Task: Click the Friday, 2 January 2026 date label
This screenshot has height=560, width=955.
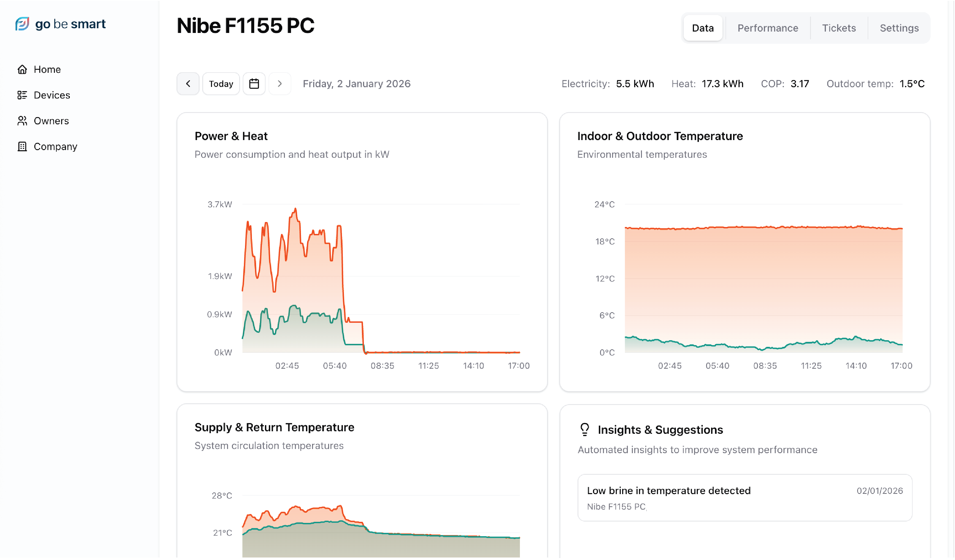Action: point(356,83)
